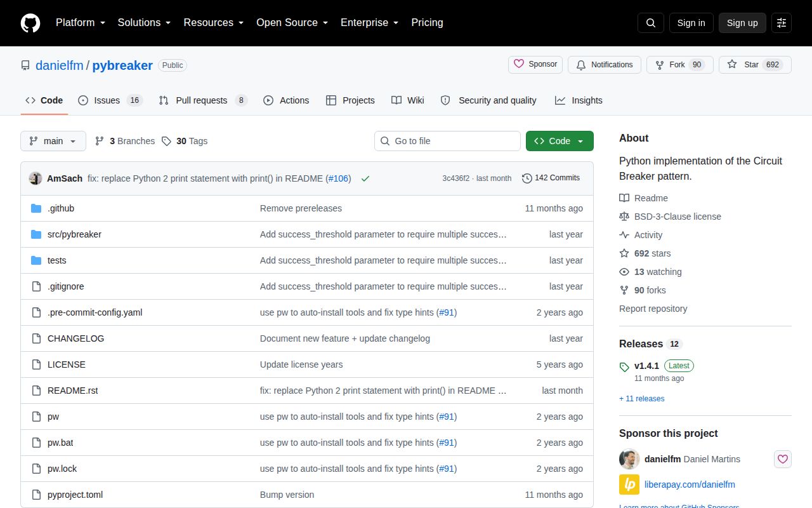Open liberapay.com/danielfm link
This screenshot has height=508, width=812.
690,485
